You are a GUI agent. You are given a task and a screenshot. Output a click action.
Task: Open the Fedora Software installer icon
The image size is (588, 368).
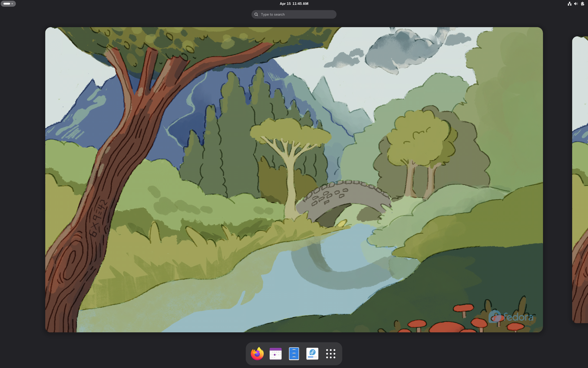pyautogui.click(x=312, y=354)
